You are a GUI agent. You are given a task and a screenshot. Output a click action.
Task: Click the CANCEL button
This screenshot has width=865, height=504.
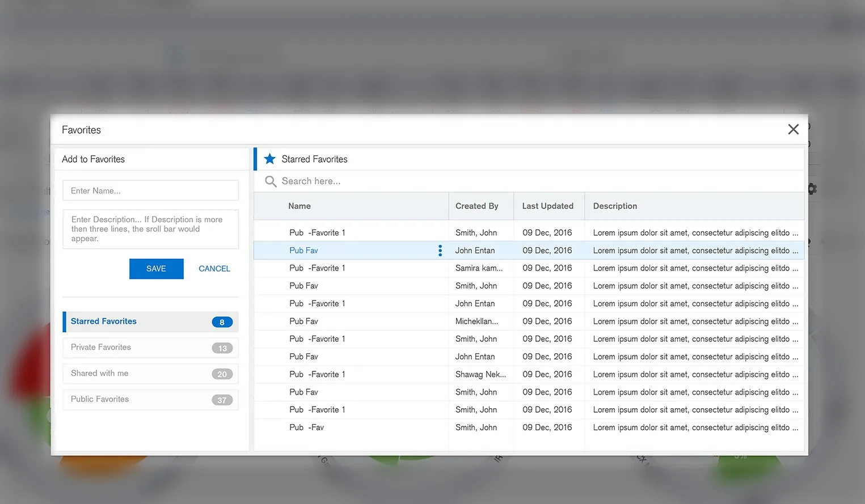[214, 269]
